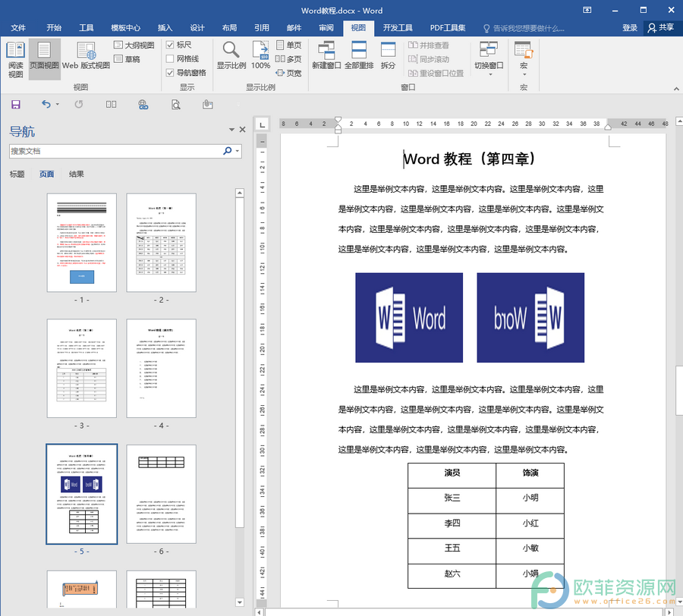This screenshot has width=683, height=616.
Task: Open Print Preview from quick toolbar
Action: [x=175, y=105]
